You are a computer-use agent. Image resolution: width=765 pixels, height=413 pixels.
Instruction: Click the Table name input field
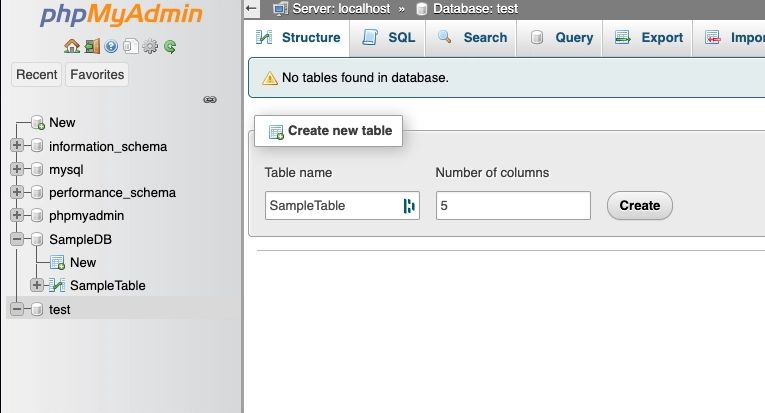pyautogui.click(x=342, y=205)
